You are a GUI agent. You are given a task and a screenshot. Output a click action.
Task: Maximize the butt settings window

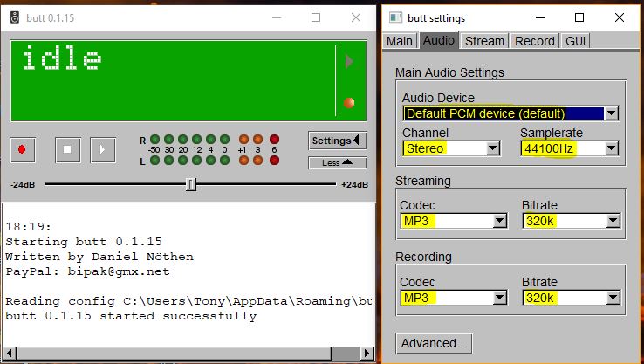pyautogui.click(x=579, y=17)
